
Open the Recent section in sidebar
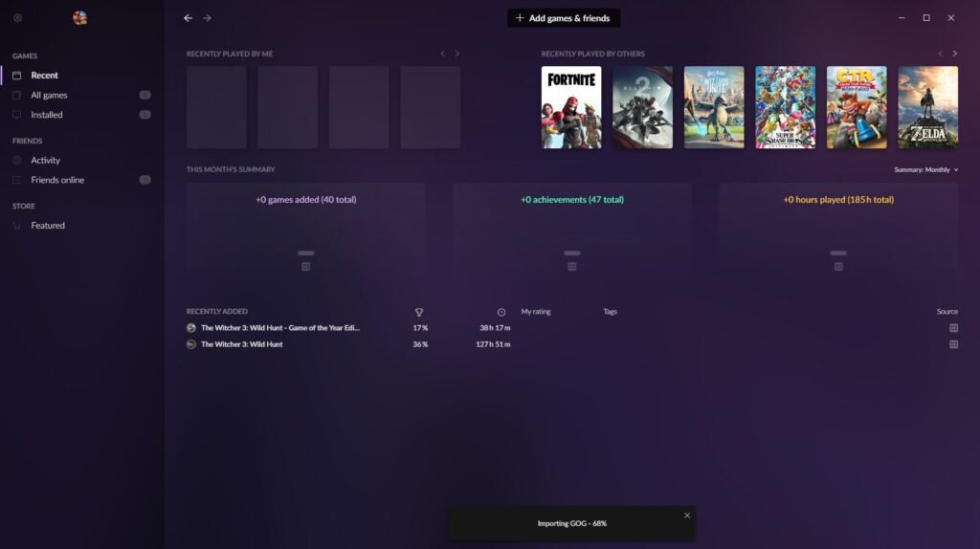tap(44, 76)
